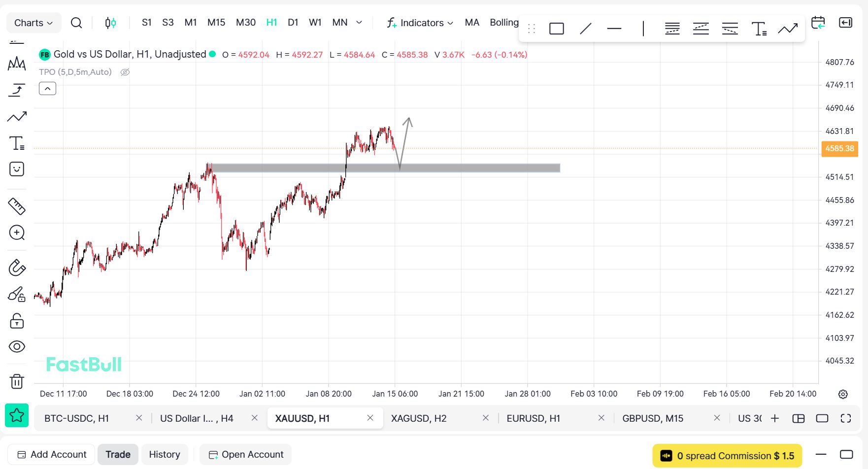Click the trash delete drawings icon
The image size is (868, 469).
[17, 381]
